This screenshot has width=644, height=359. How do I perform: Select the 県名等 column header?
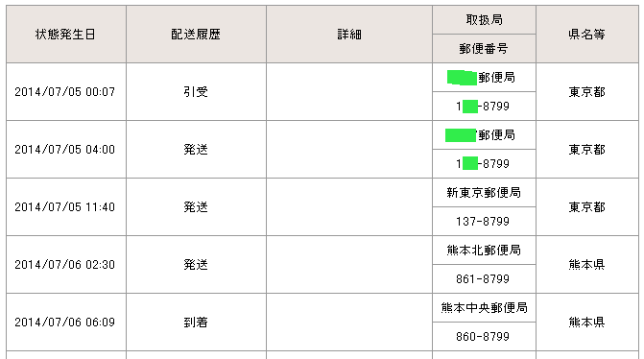(587, 35)
